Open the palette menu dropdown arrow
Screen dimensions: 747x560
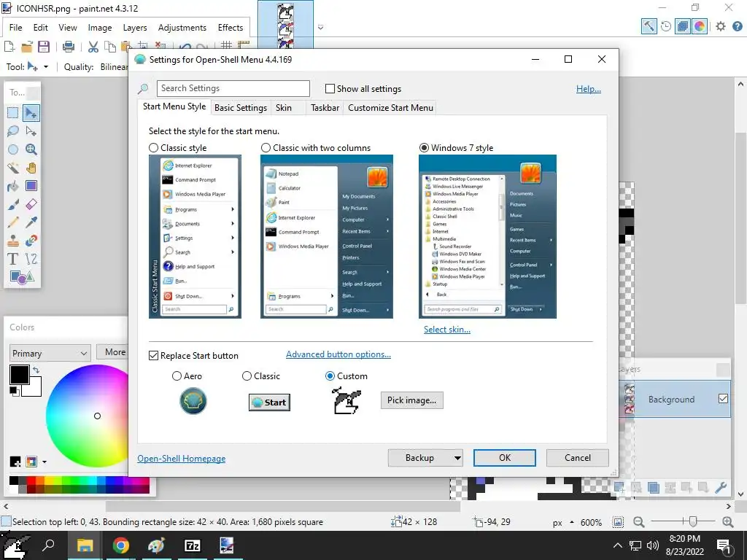(44, 462)
